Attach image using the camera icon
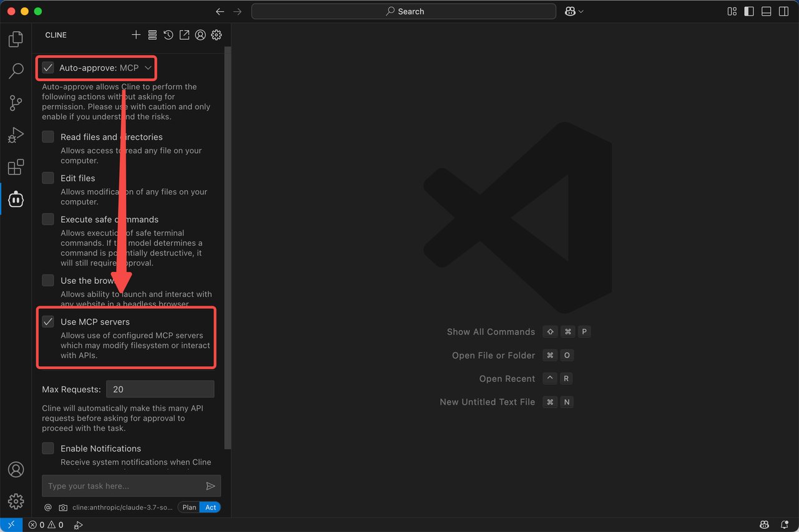Screen dimensions: 799x532 pos(63,508)
